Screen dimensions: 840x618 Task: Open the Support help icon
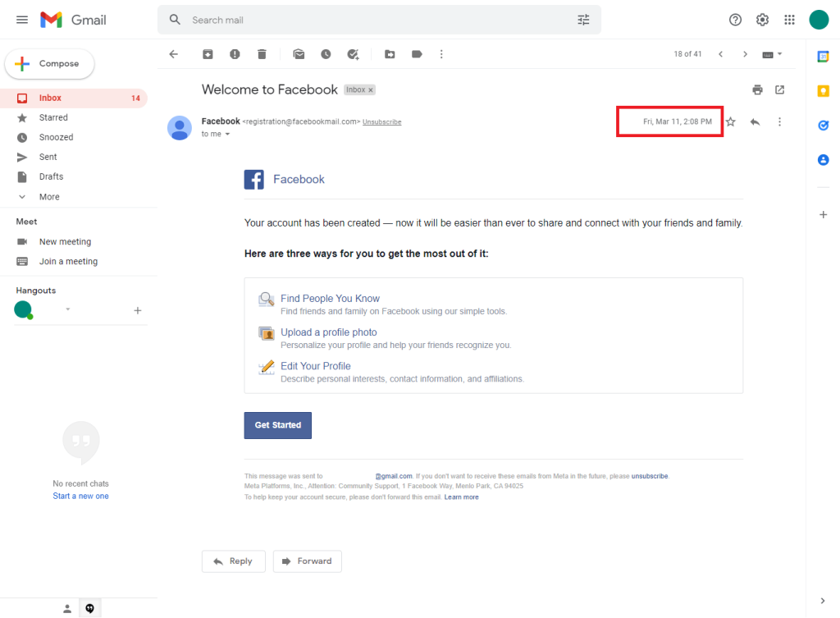coord(735,20)
